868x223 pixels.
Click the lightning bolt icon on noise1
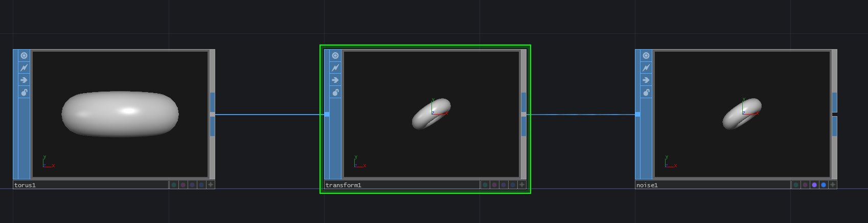coord(646,68)
